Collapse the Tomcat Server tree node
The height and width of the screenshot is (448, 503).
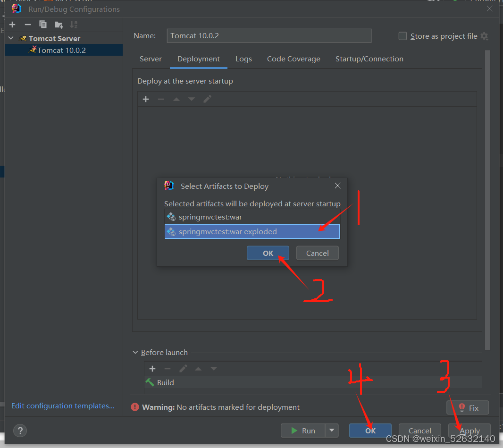click(11, 38)
